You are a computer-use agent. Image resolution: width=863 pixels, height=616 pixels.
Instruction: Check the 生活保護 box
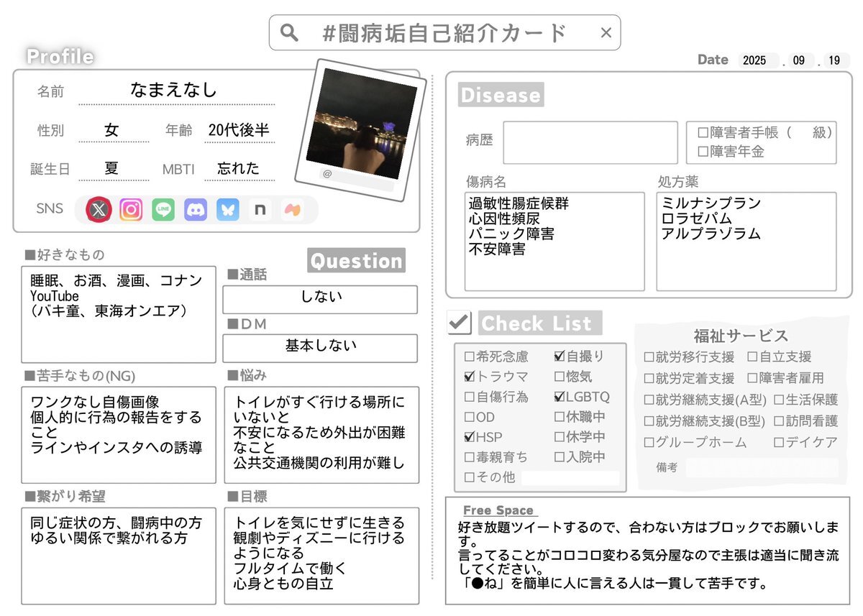point(779,400)
